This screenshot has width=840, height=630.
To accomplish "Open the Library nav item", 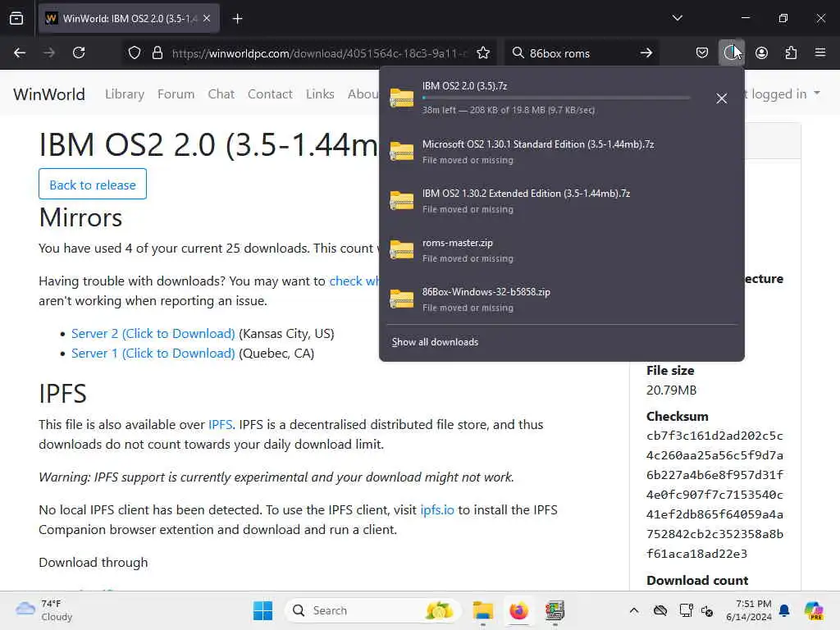I will 125,94.
